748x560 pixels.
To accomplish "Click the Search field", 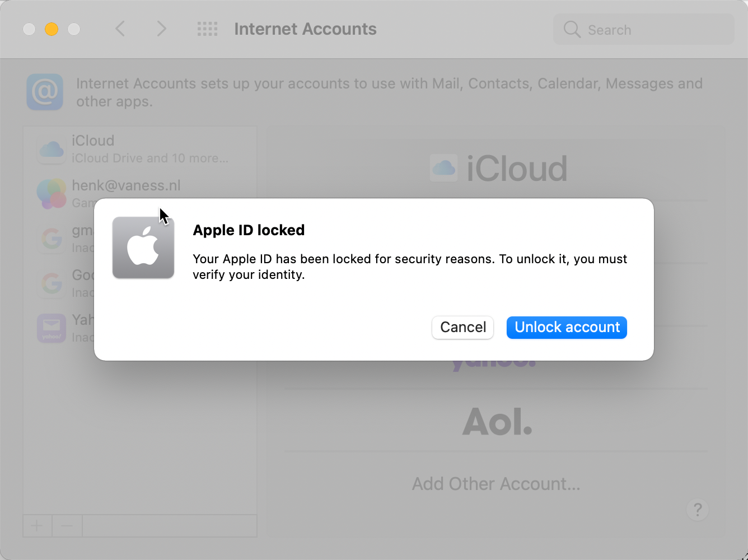I will coord(644,29).
